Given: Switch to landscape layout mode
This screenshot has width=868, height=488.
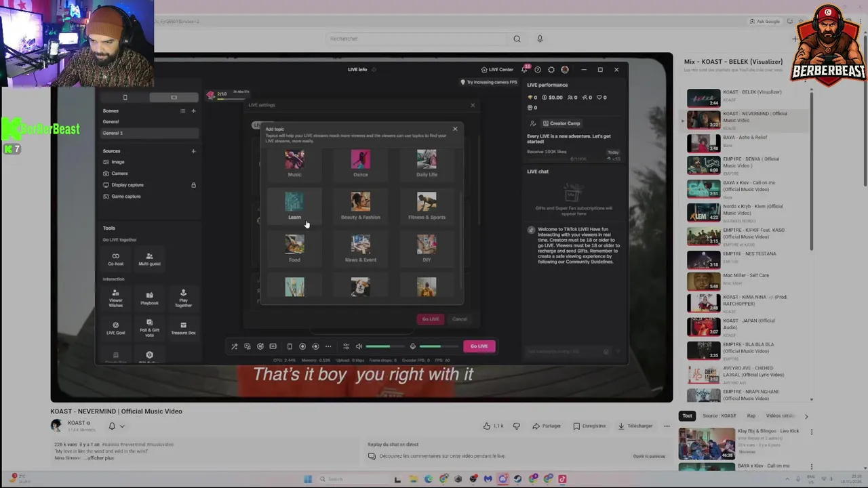Looking at the screenshot, I should [x=174, y=98].
